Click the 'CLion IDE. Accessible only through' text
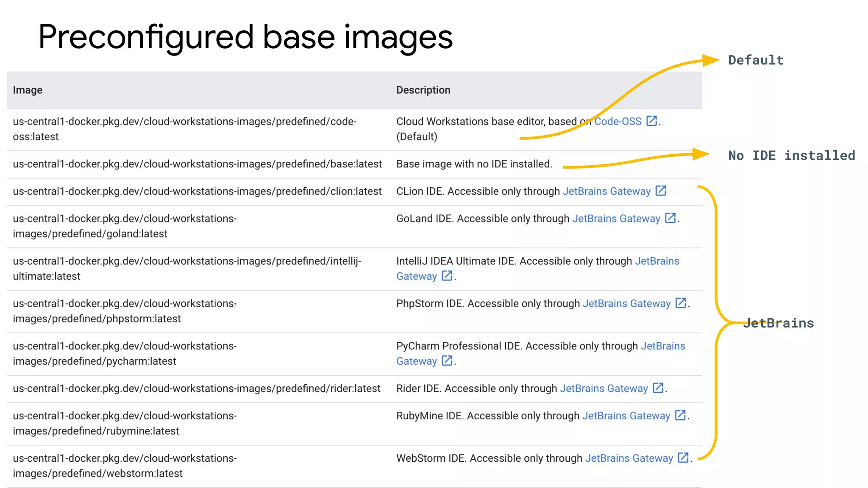 coord(478,191)
